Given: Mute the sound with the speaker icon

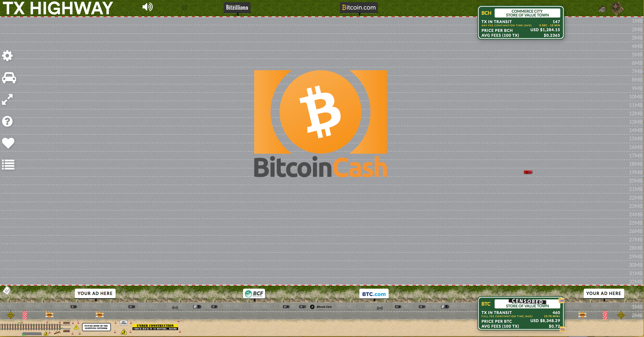Looking at the screenshot, I should point(148,7).
